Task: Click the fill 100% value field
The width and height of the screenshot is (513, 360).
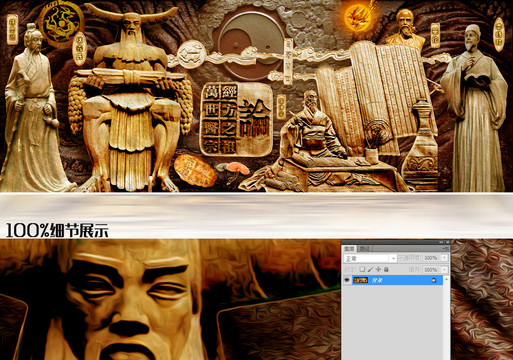Action: point(431,270)
